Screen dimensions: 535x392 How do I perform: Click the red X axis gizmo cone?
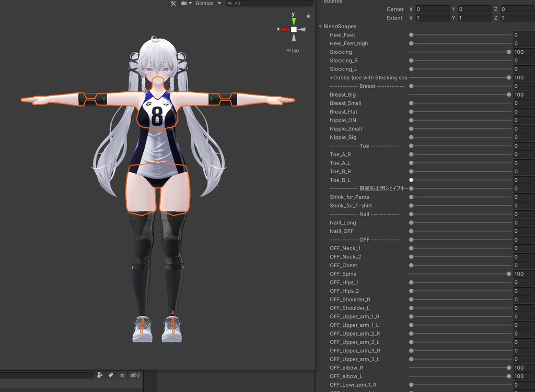[286, 29]
